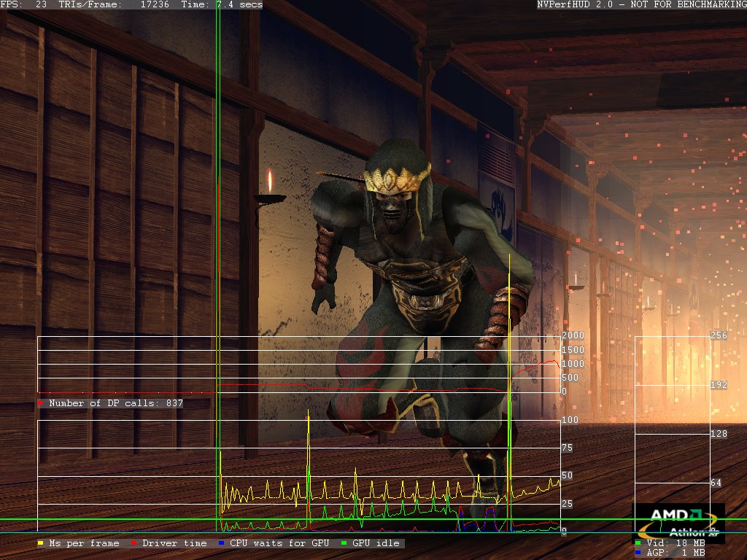Click the 256 label on memory graph
This screenshot has width=747, height=560.
pyautogui.click(x=719, y=335)
